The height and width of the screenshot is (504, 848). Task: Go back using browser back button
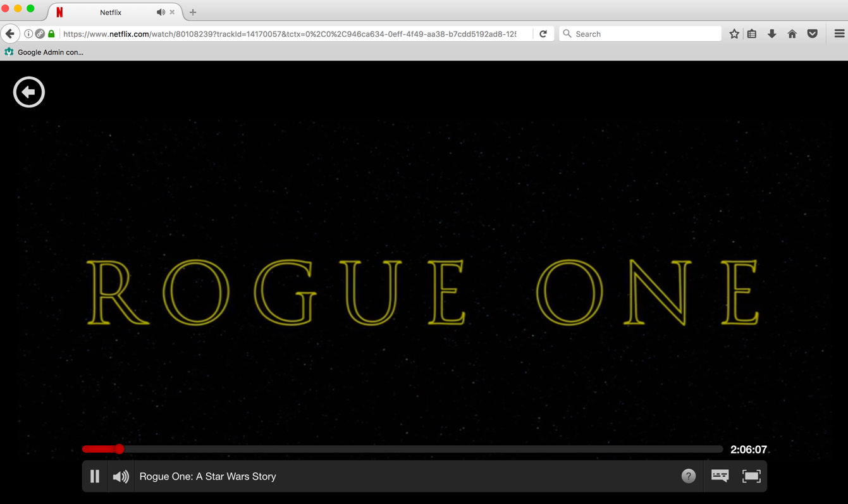coord(10,34)
